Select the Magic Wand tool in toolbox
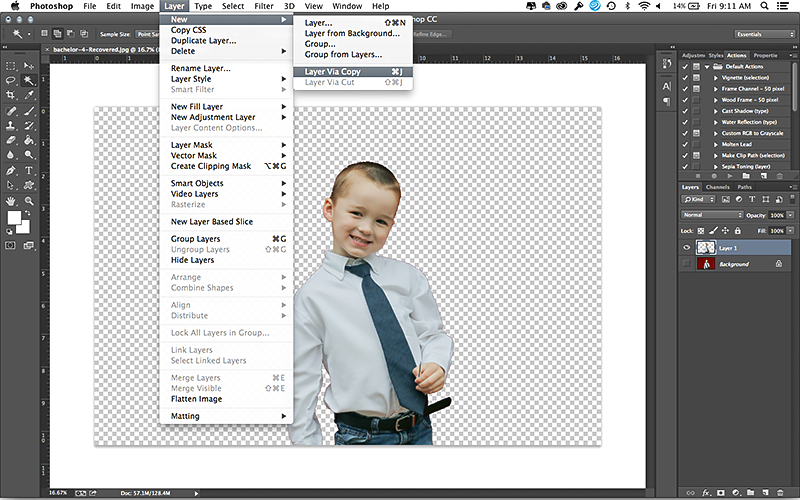 tap(29, 81)
